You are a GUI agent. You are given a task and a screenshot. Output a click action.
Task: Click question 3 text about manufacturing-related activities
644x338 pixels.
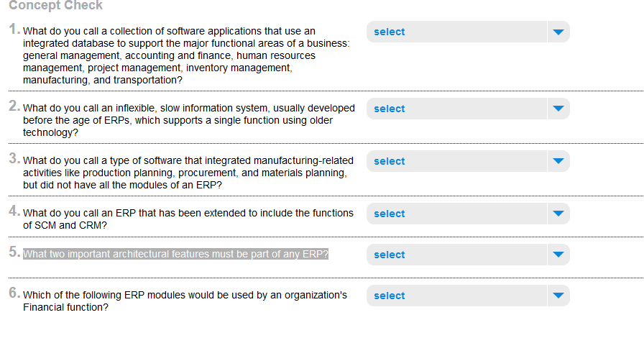tap(188, 173)
